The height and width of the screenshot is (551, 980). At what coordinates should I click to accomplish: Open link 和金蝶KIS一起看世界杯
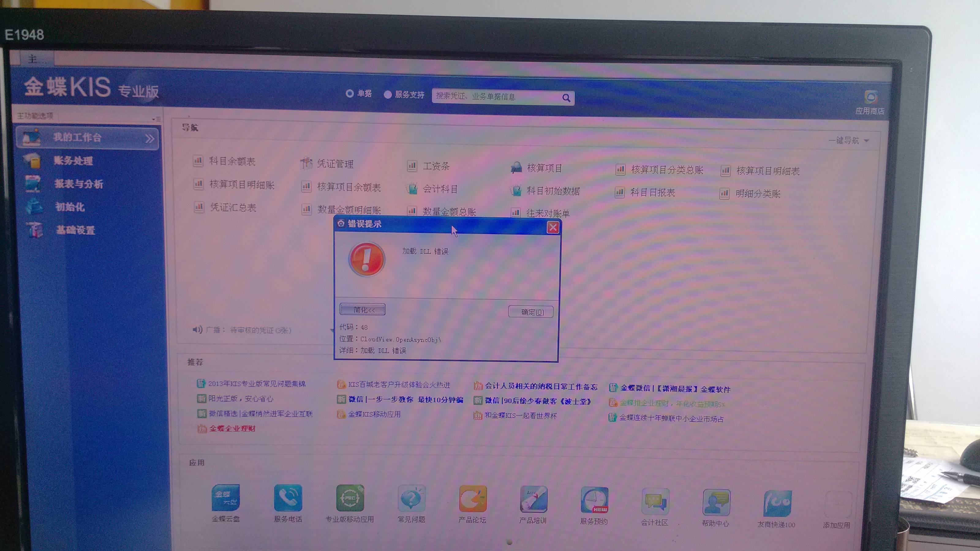521,416
